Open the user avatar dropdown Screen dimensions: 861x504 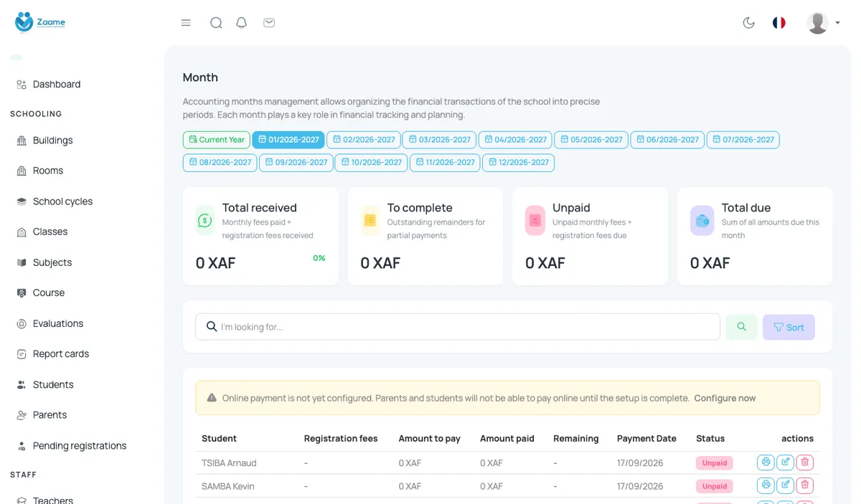(x=823, y=23)
